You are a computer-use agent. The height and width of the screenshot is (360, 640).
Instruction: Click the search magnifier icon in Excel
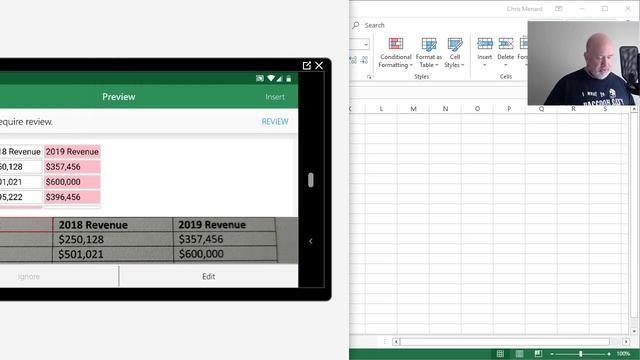356,25
